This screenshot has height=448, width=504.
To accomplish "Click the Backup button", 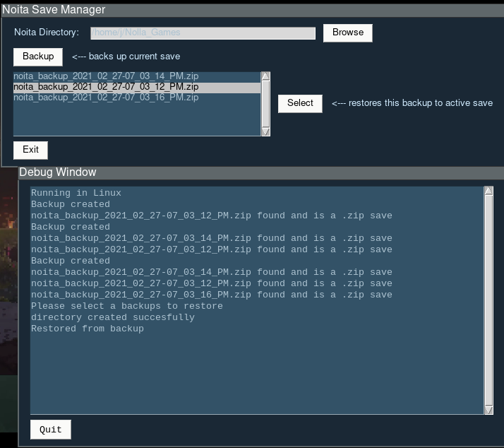I will pyautogui.click(x=38, y=57).
